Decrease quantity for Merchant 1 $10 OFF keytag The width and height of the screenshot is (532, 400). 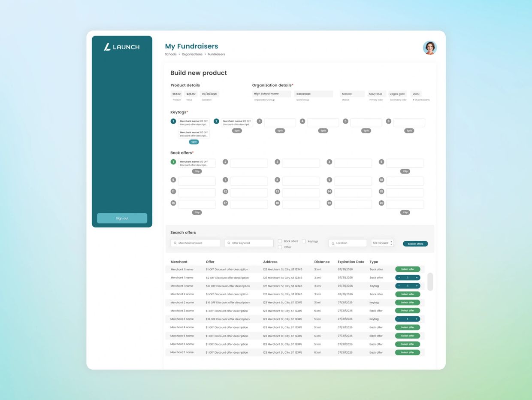[399, 286]
